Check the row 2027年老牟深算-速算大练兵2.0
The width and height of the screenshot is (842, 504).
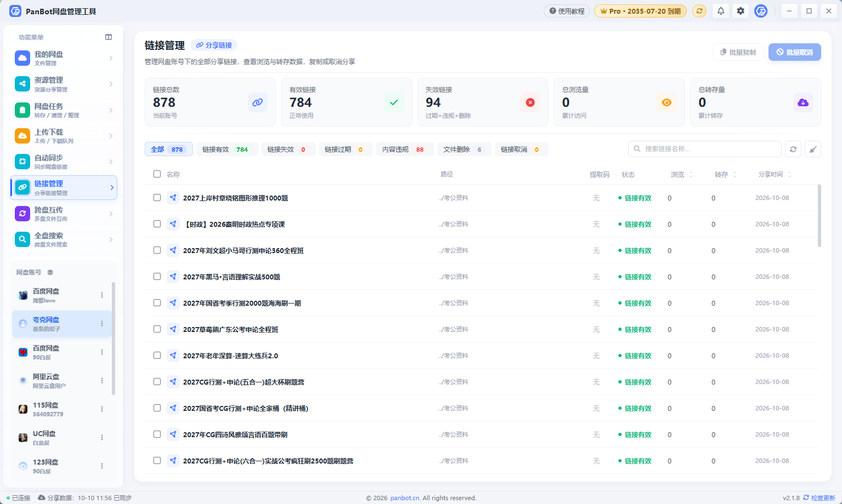pos(157,356)
